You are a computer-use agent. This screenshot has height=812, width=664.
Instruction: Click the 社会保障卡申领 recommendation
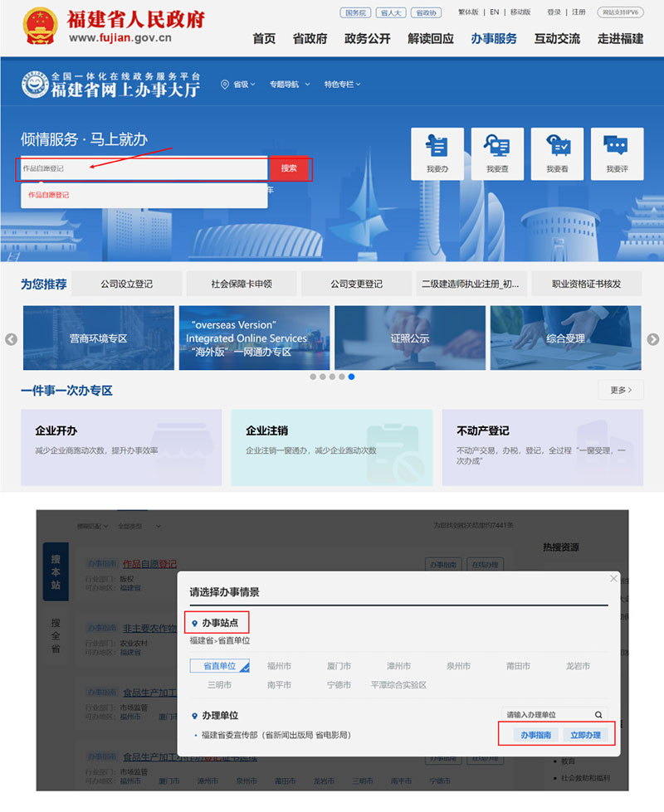[242, 284]
